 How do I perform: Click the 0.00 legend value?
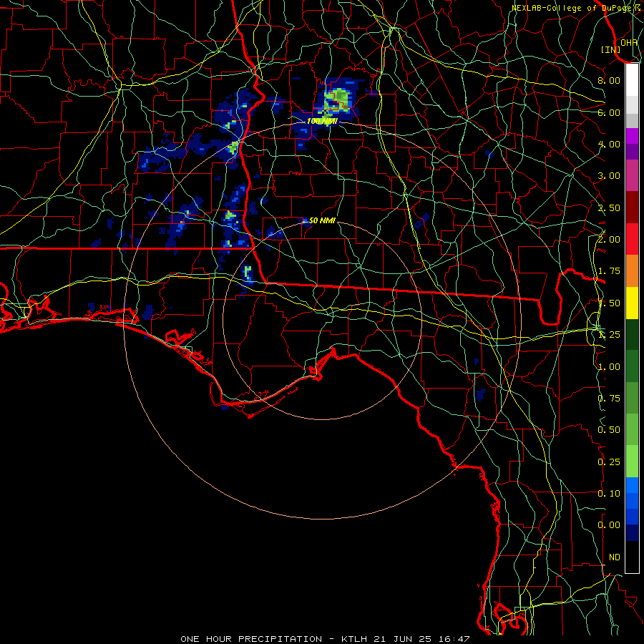pyautogui.click(x=609, y=525)
